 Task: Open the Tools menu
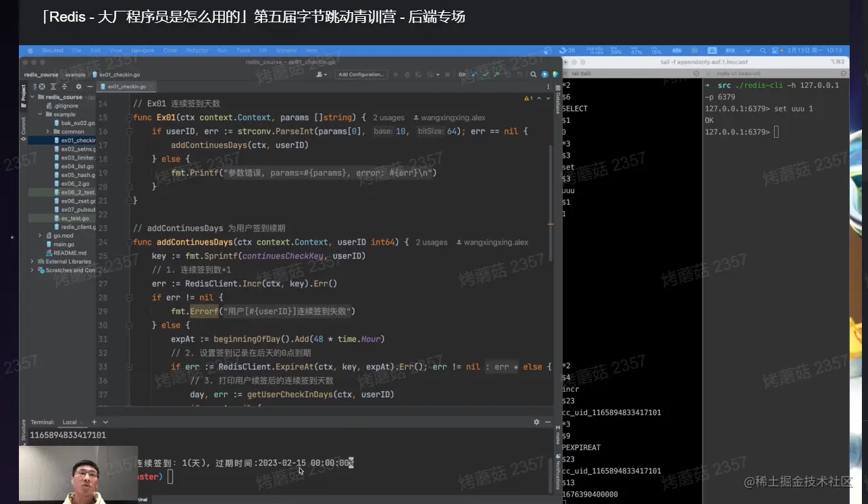pyautogui.click(x=243, y=51)
